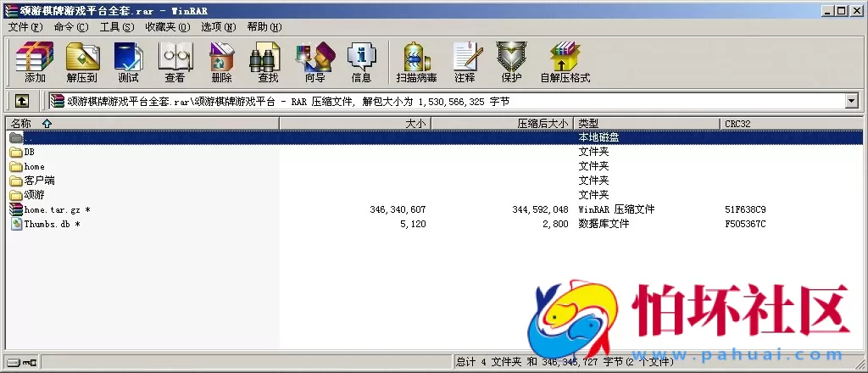The image size is (868, 373).
Task: Click the 删除 (Delete) toolbar icon
Action: click(x=221, y=57)
